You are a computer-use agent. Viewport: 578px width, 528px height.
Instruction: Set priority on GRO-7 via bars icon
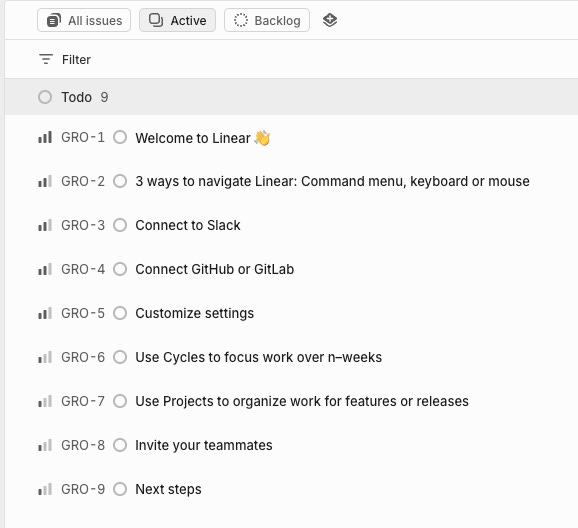coord(45,401)
